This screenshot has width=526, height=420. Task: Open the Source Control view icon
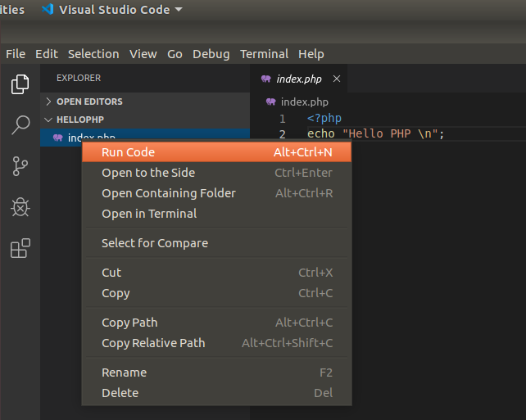20,166
